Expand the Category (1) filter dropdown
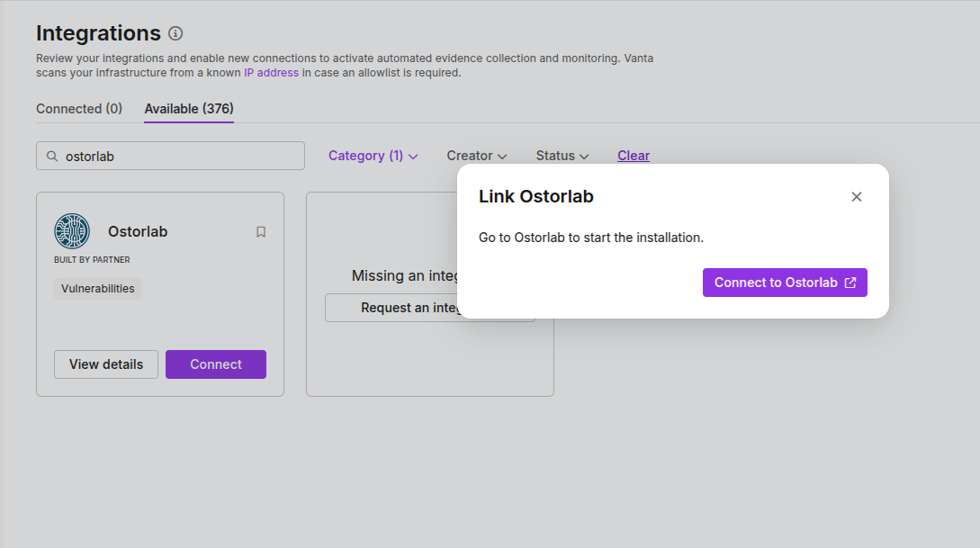Viewport: 980px width, 548px height. tap(373, 156)
